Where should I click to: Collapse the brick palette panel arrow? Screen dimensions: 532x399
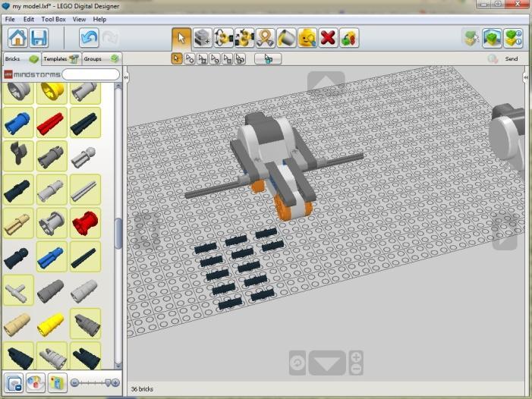[126, 77]
